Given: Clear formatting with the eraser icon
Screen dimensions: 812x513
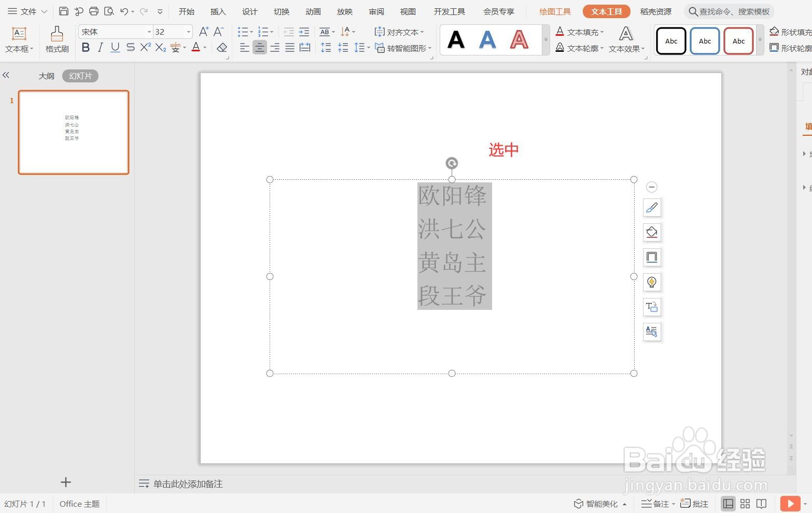Looking at the screenshot, I should 222,48.
